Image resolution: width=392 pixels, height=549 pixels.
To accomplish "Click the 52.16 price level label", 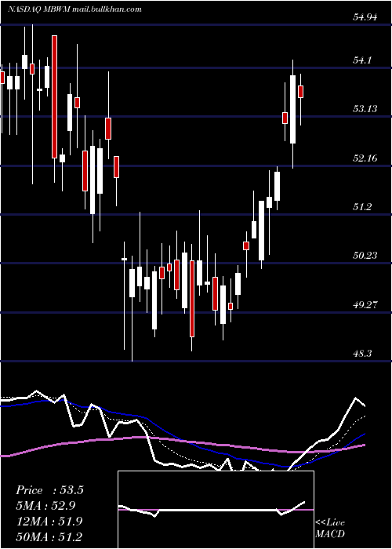I will point(365,158).
